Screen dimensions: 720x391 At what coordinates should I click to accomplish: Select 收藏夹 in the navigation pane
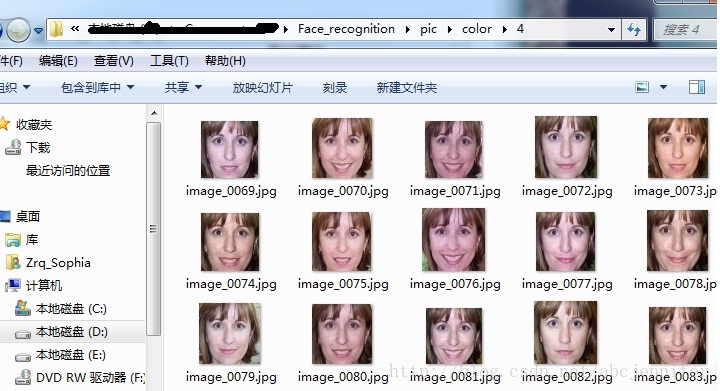[x=34, y=124]
